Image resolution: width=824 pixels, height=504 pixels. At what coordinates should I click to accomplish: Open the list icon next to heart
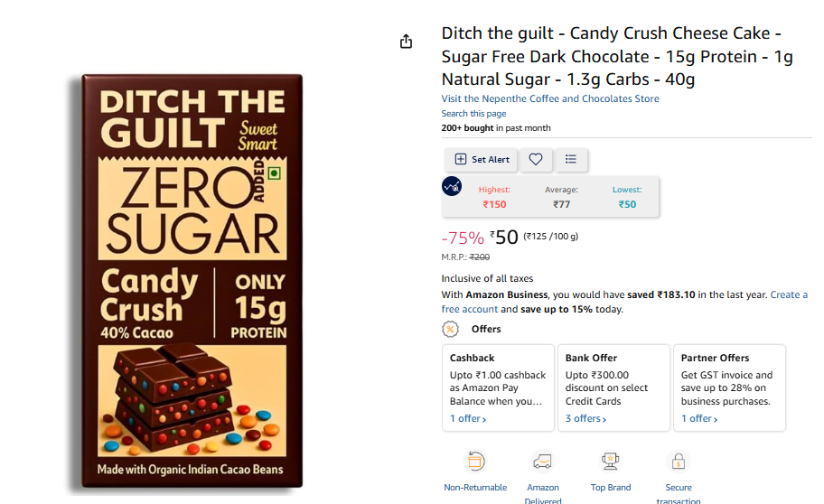571,159
